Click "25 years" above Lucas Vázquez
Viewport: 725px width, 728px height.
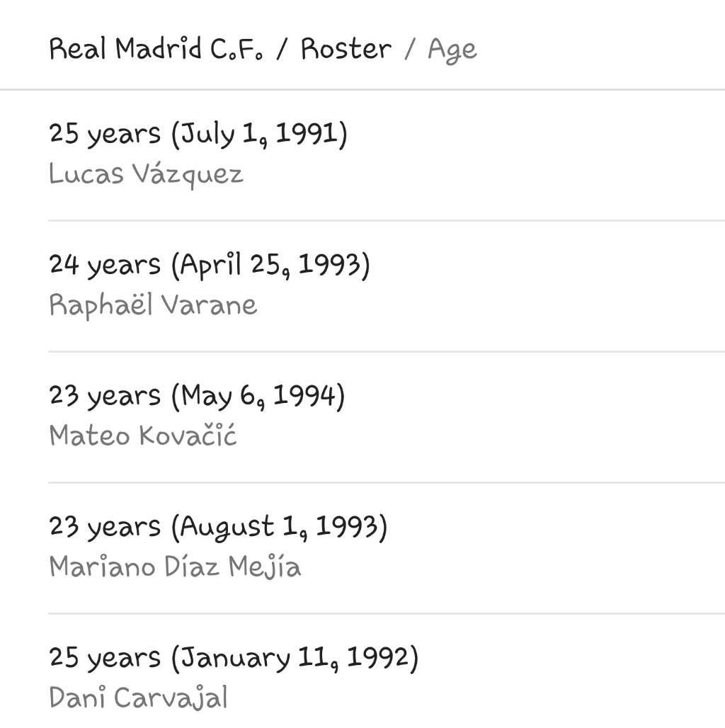point(105,134)
